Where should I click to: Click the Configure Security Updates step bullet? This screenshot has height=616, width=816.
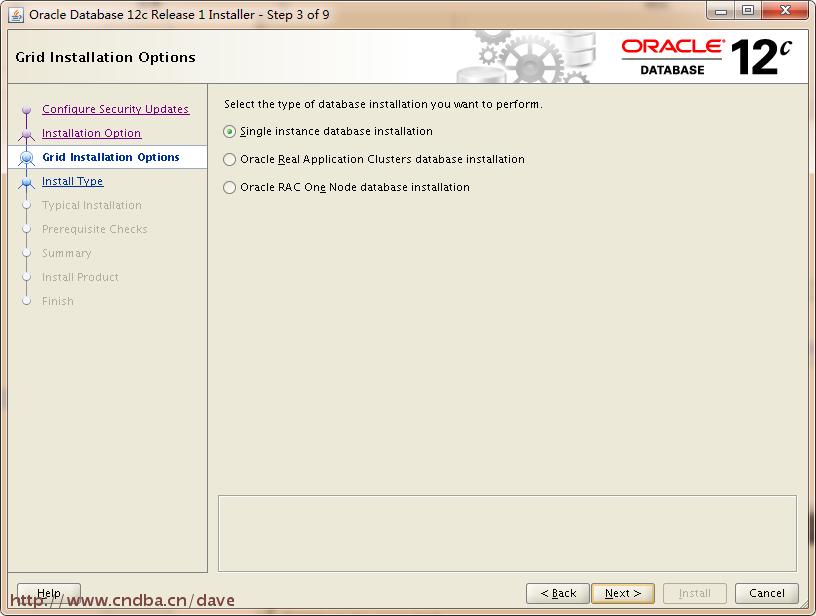(x=27, y=110)
